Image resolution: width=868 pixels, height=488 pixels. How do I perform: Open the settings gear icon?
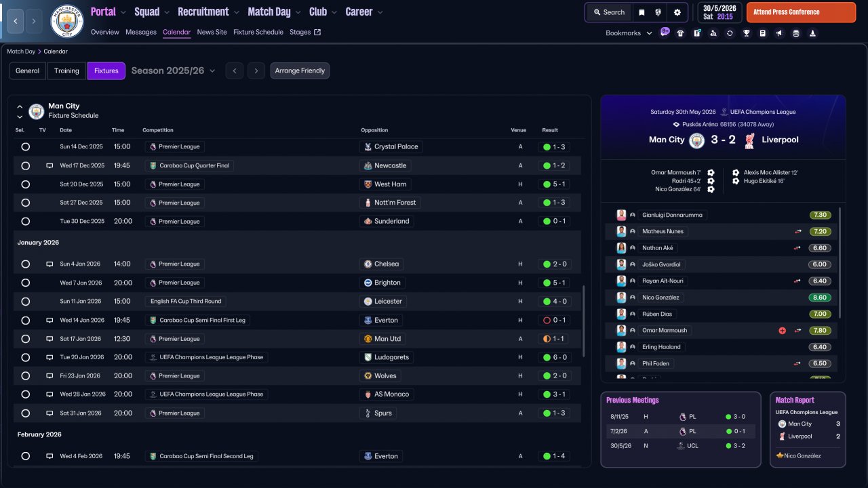coord(677,12)
